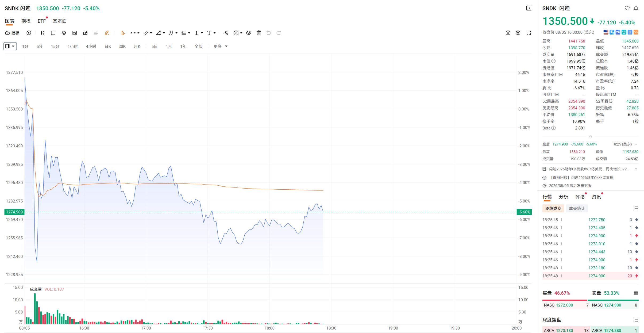Open the 闪迪2026财年Q4营收 news link

tap(589, 169)
